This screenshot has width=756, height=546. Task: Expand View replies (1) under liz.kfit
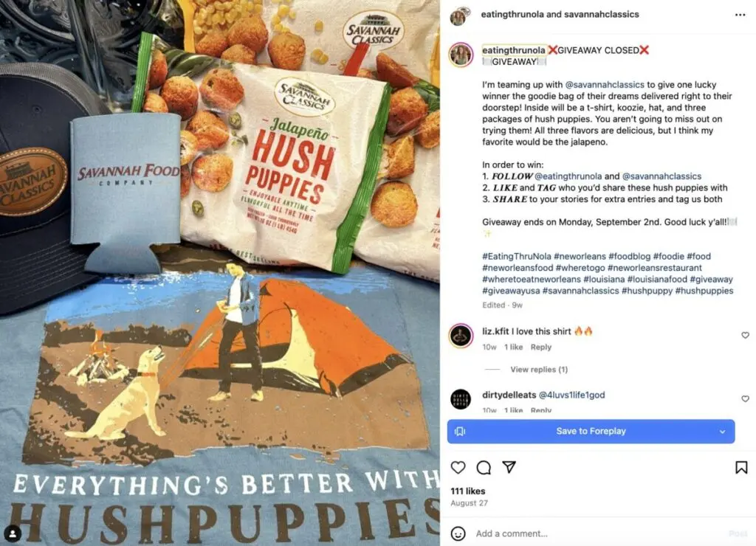click(x=538, y=370)
